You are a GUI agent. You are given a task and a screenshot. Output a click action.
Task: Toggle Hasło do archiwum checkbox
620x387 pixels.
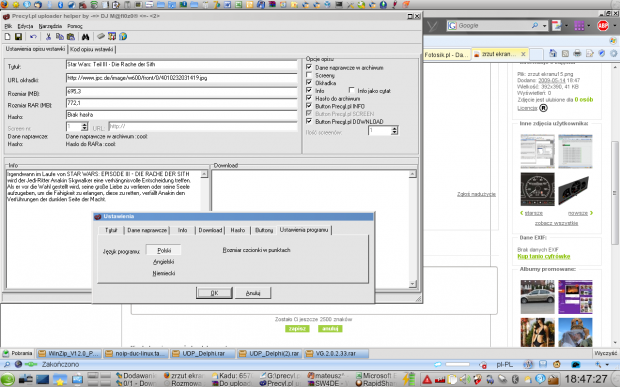(x=309, y=98)
